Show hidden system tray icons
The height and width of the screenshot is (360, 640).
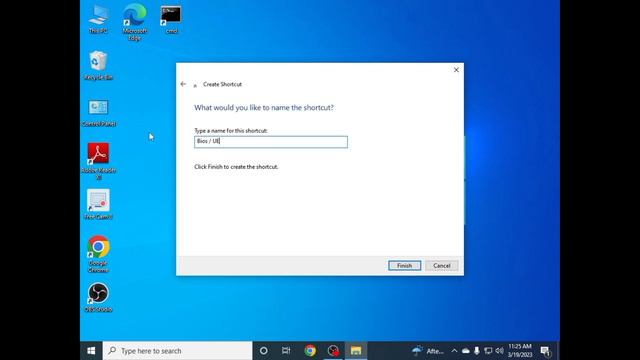pos(454,351)
